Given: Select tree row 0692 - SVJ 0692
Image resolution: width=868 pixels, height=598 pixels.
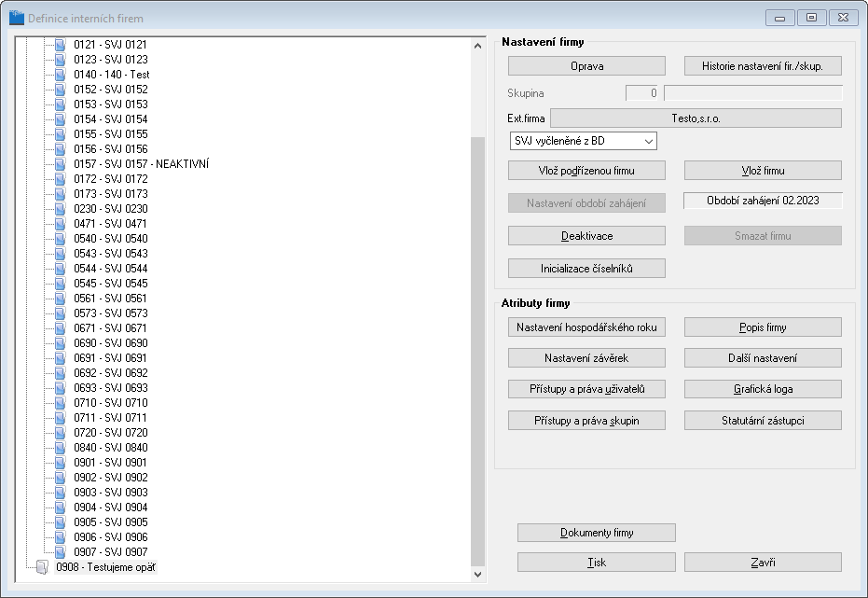Looking at the screenshot, I should click(111, 373).
